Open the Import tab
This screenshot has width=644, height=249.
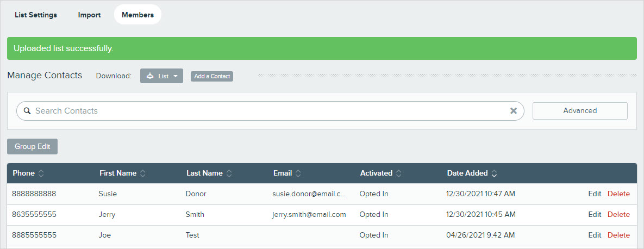pos(89,15)
